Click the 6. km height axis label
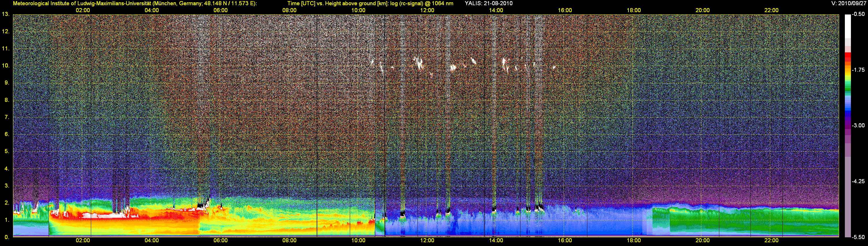The image size is (868, 246). 7,134
